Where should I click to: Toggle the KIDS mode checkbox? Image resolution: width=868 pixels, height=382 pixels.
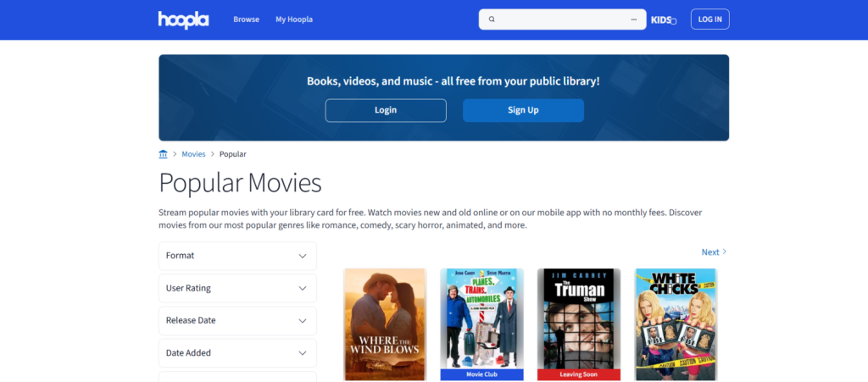click(x=674, y=21)
